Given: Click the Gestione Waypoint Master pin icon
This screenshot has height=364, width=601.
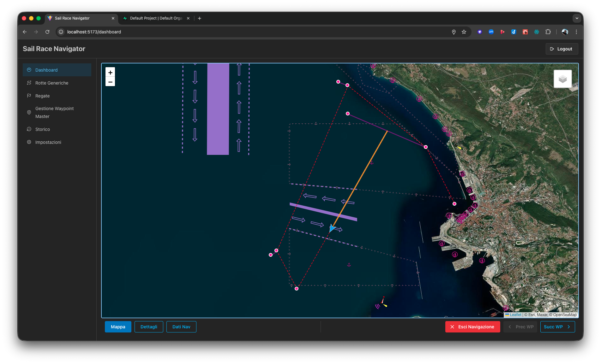Looking at the screenshot, I should pos(29,112).
